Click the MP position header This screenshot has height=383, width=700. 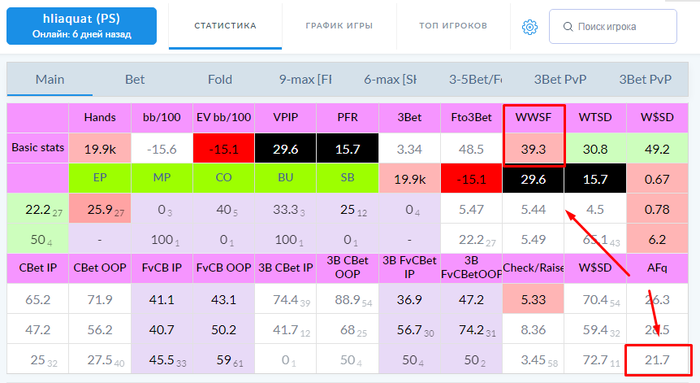click(162, 178)
